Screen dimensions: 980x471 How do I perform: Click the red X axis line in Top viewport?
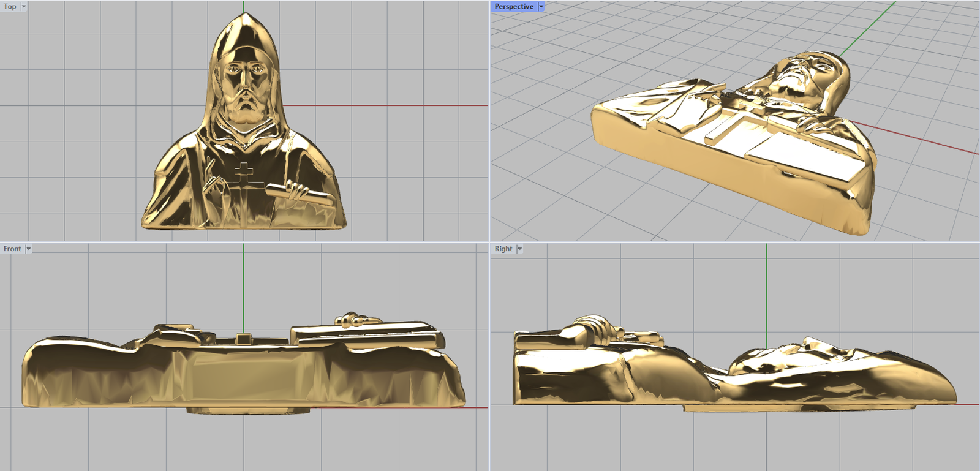(386, 105)
